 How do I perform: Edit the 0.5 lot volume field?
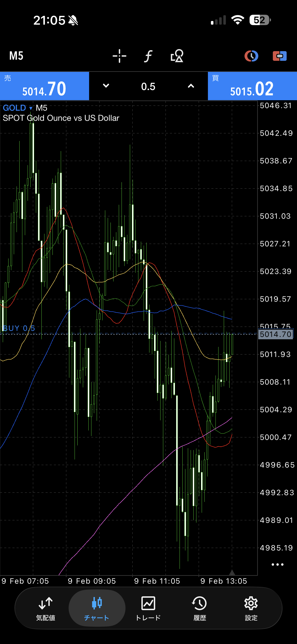[148, 87]
